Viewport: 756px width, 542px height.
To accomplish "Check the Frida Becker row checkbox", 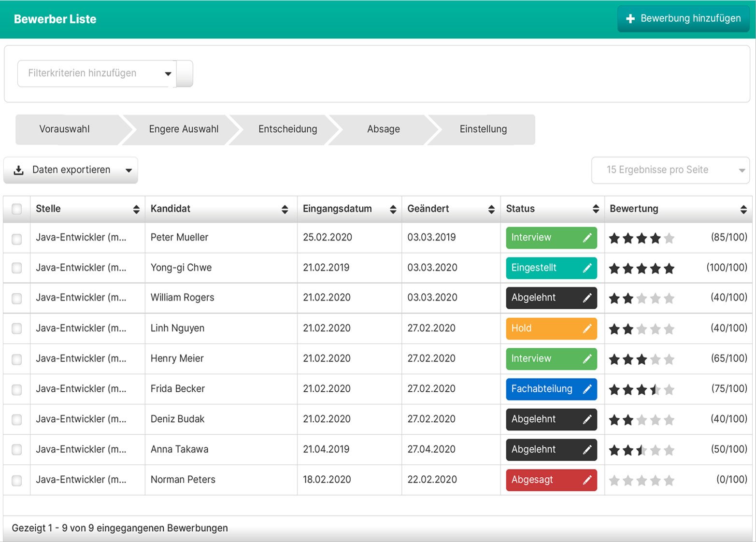I will [x=17, y=389].
